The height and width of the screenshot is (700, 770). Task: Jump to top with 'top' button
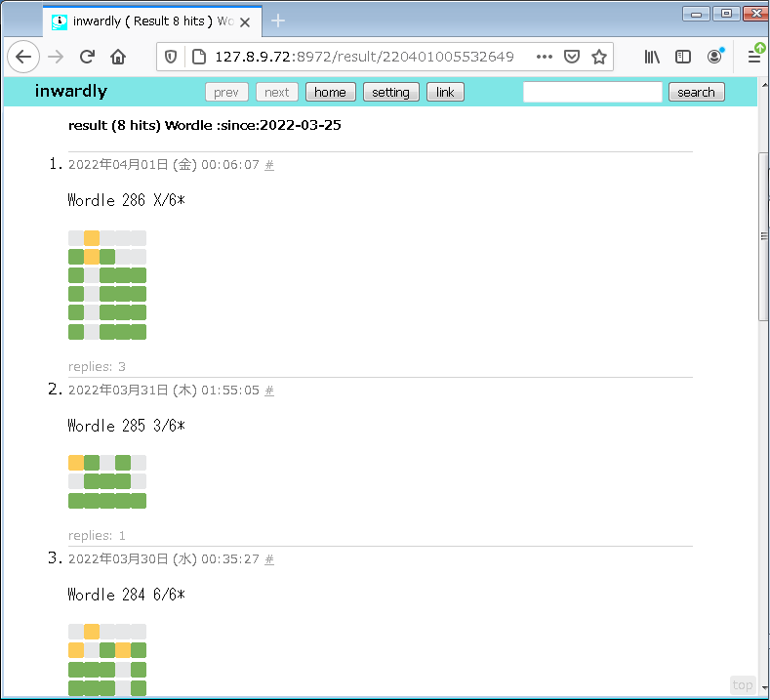(742, 684)
